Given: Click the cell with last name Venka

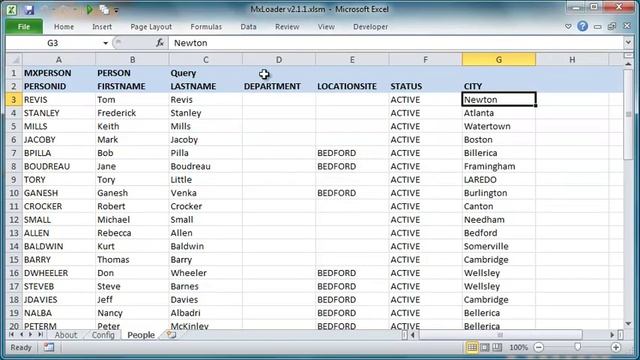Looking at the screenshot, I should [205, 193].
